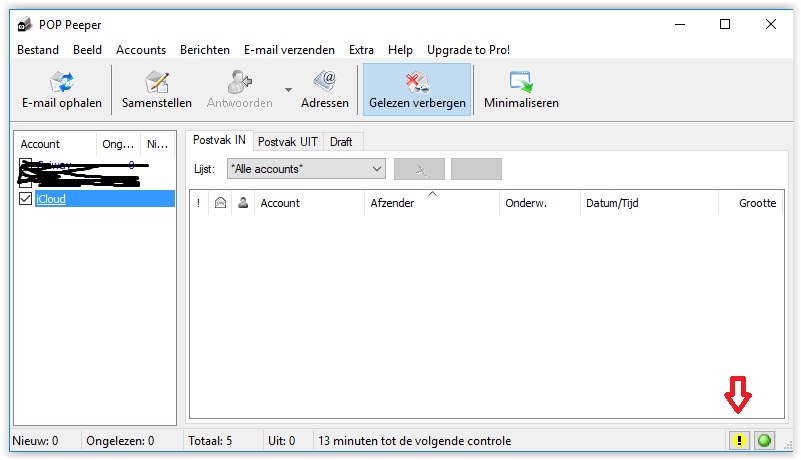Maximize the POP Peeper window
Viewport: 801px width, 460px height.
click(x=724, y=24)
